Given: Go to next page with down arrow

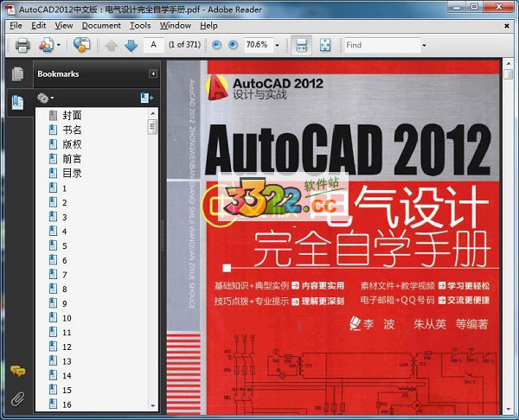Looking at the screenshot, I should [131, 45].
